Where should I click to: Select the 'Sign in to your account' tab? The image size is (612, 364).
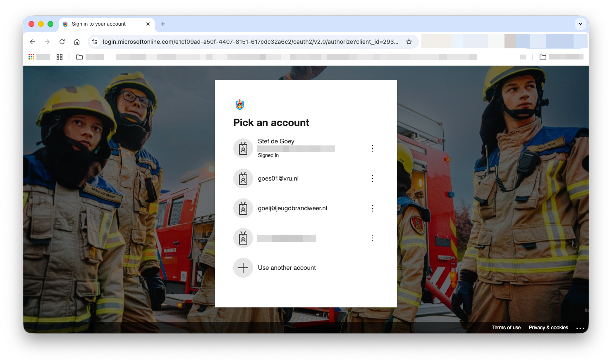click(107, 24)
